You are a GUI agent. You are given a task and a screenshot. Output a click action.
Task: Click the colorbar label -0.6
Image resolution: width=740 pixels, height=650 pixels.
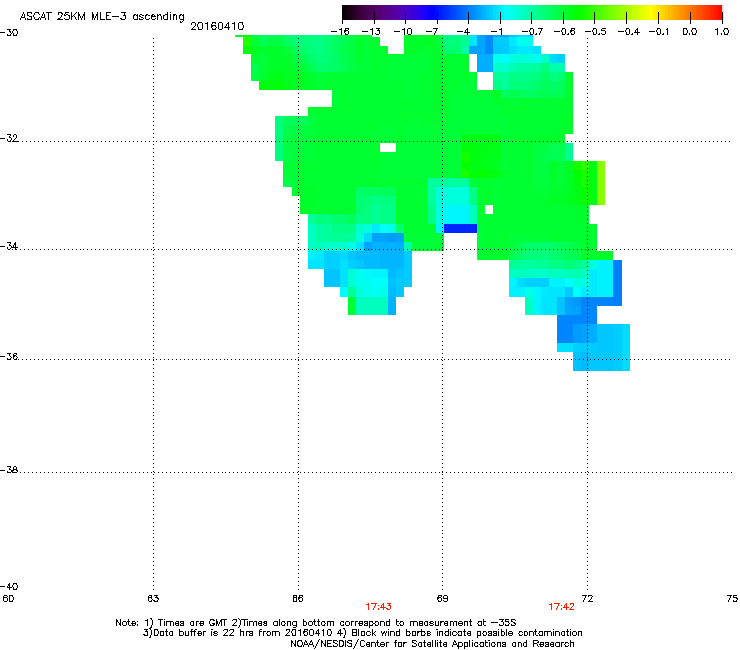pyautogui.click(x=564, y=32)
